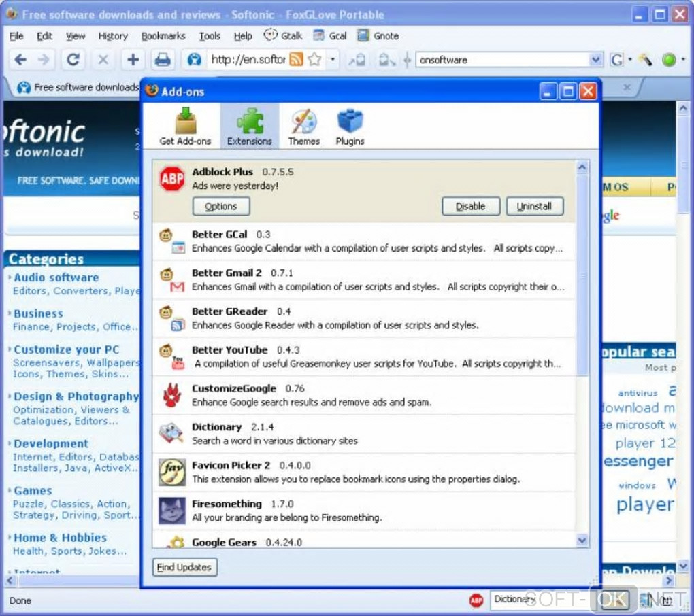Viewport: 694px width, 616px height.
Task: Click the ABP icon in the status bar
Action: pyautogui.click(x=476, y=600)
